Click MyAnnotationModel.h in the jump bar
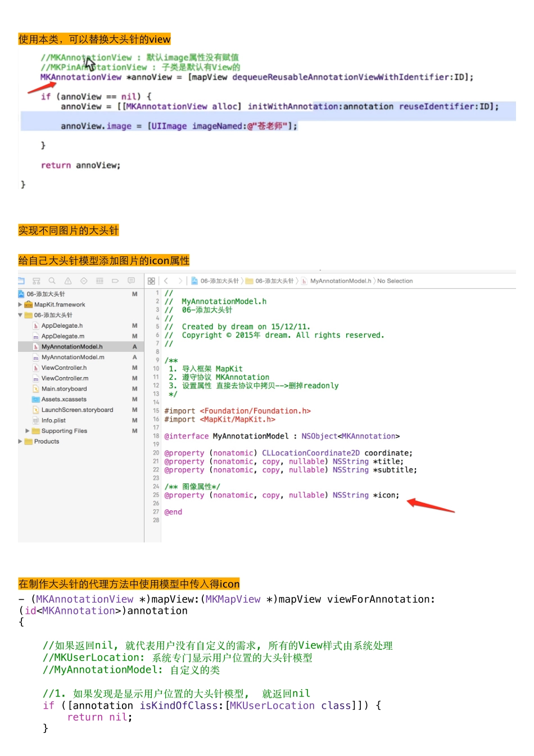The image size is (534, 756). 340,281
